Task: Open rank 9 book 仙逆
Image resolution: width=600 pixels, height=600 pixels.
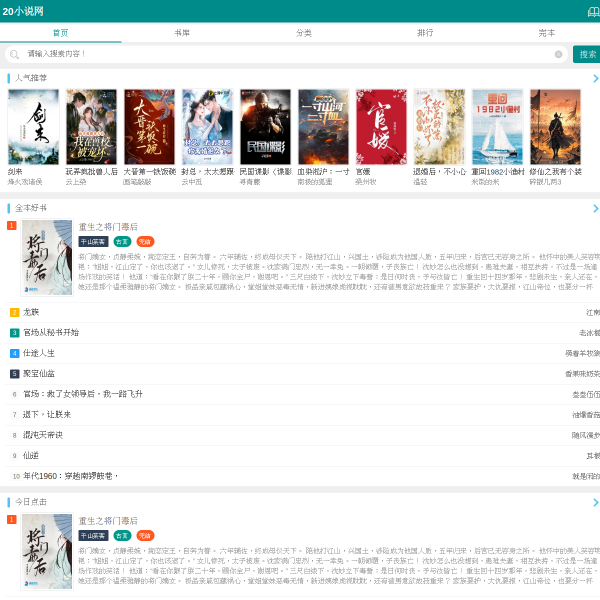Action: (31, 456)
